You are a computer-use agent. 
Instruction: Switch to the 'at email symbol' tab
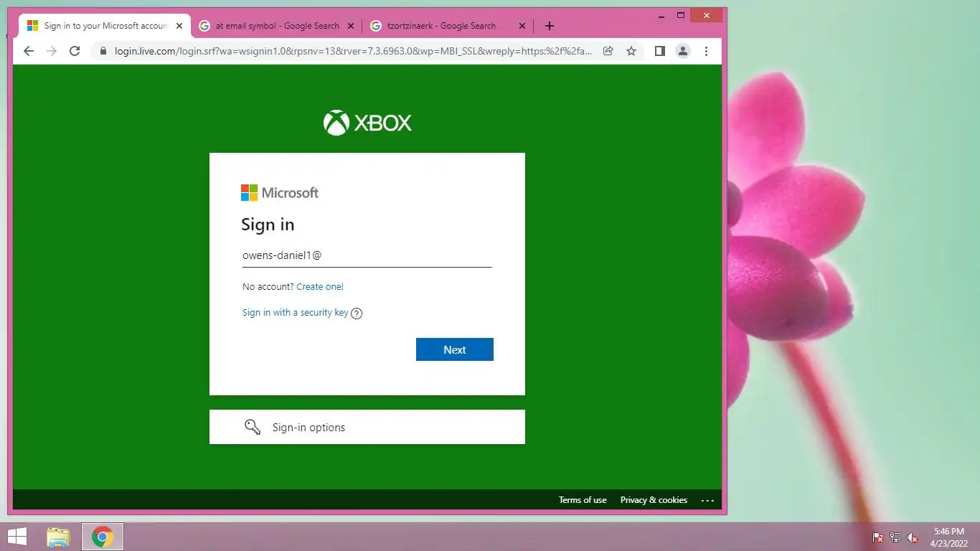(276, 26)
